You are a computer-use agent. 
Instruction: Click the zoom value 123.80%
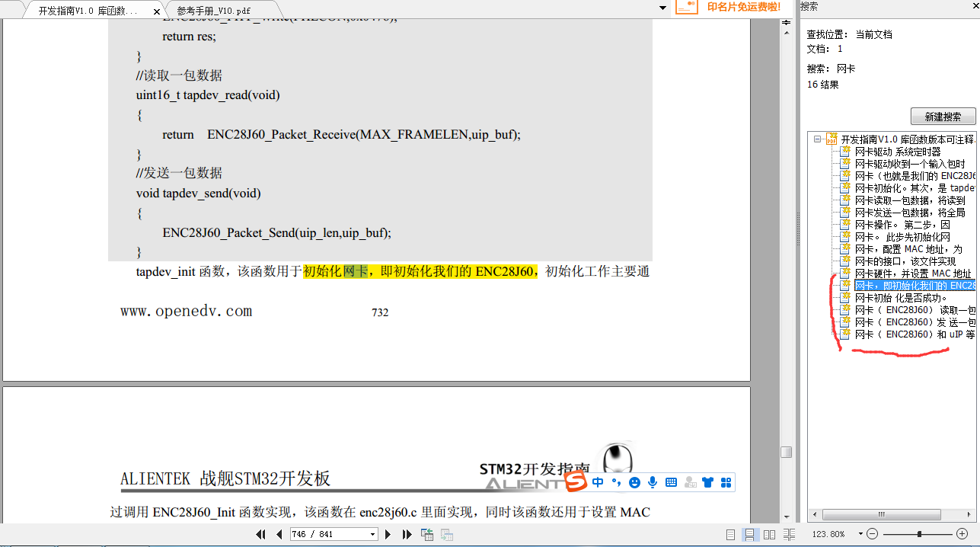(x=830, y=535)
